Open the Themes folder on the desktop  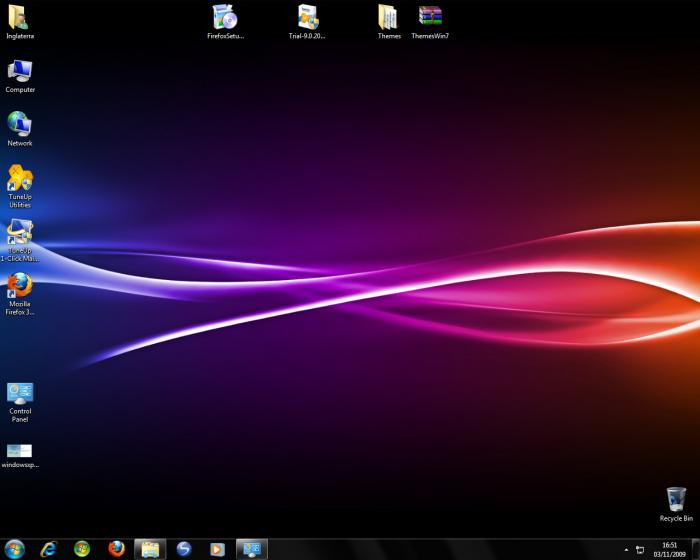pyautogui.click(x=389, y=18)
